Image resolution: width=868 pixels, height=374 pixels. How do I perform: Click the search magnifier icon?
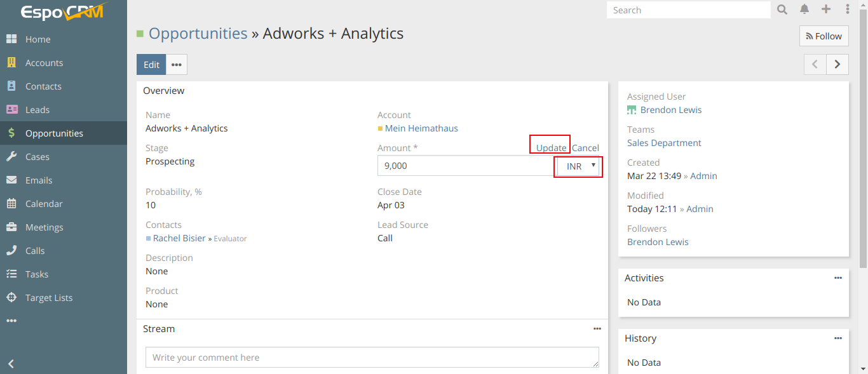(x=782, y=10)
